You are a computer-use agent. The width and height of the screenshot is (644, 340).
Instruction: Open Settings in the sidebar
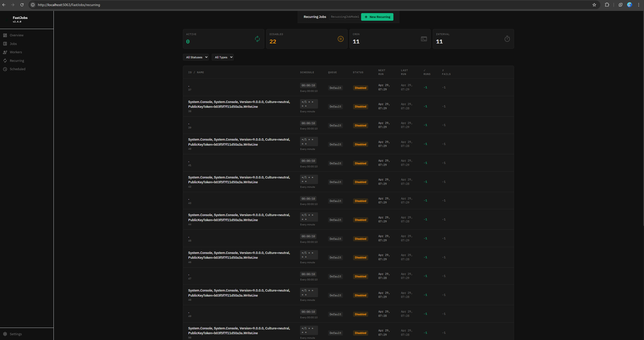[x=16, y=334]
